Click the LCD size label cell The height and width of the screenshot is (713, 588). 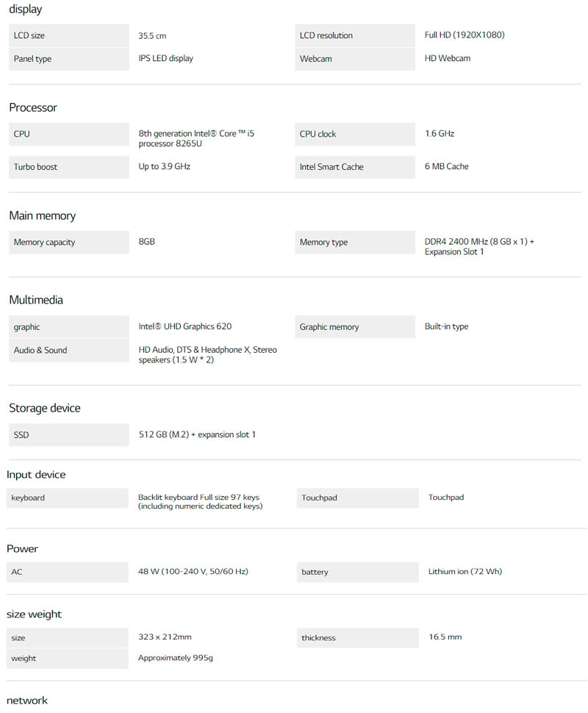[68, 35]
